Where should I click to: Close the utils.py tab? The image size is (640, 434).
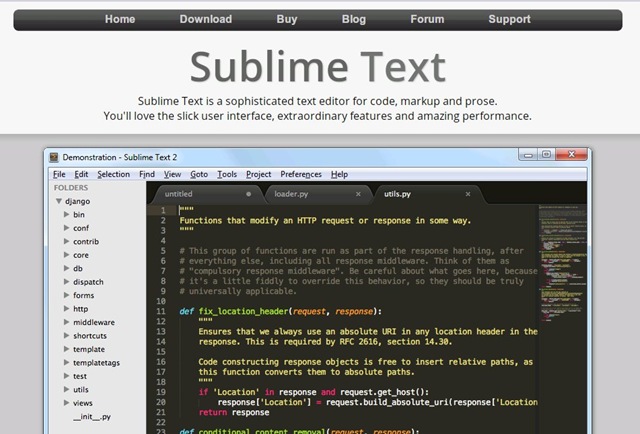click(x=468, y=194)
